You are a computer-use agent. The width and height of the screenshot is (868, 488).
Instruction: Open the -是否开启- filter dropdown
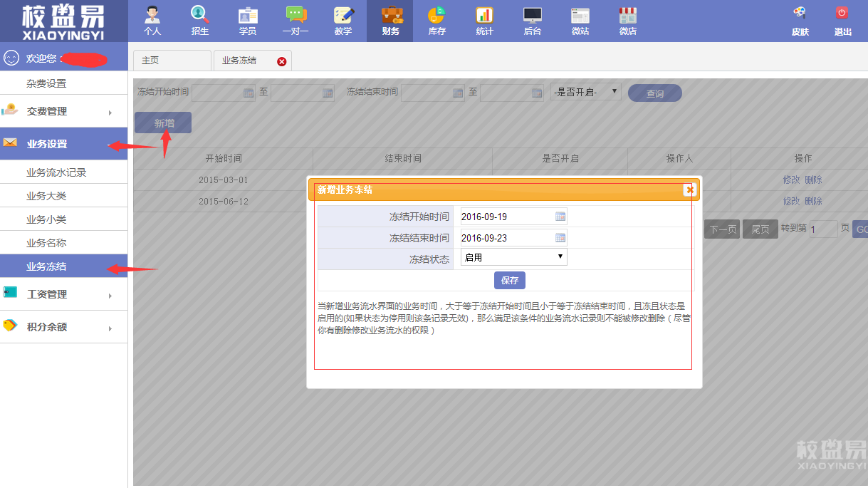tap(586, 92)
